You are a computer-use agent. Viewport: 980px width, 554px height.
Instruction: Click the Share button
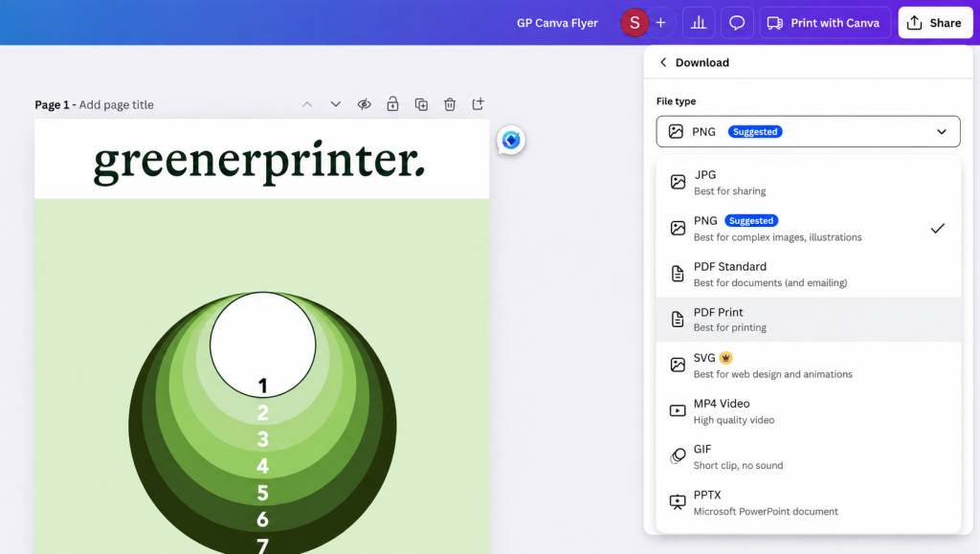click(x=935, y=23)
